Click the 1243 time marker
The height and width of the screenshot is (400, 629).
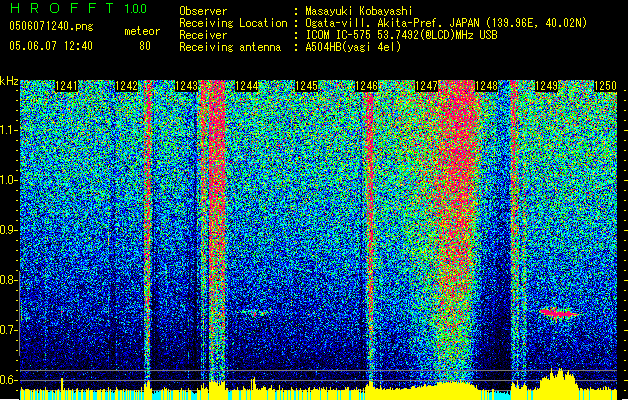tap(187, 86)
